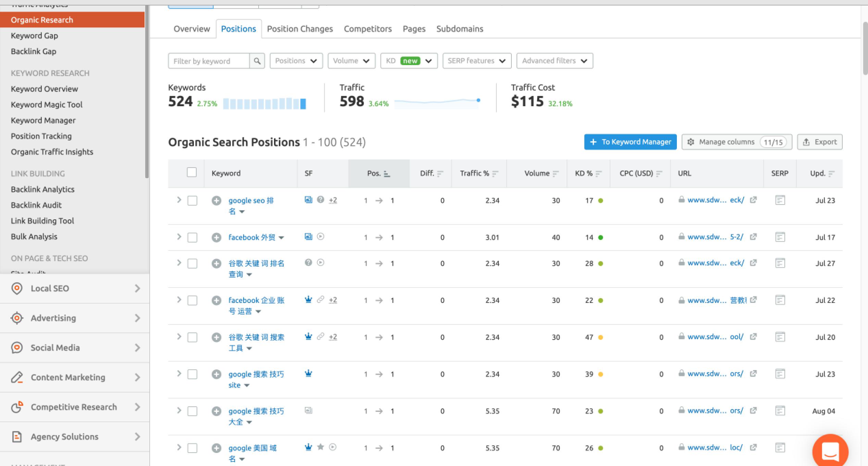View SERP snapshot for 'google seo 排名' row

[780, 200]
